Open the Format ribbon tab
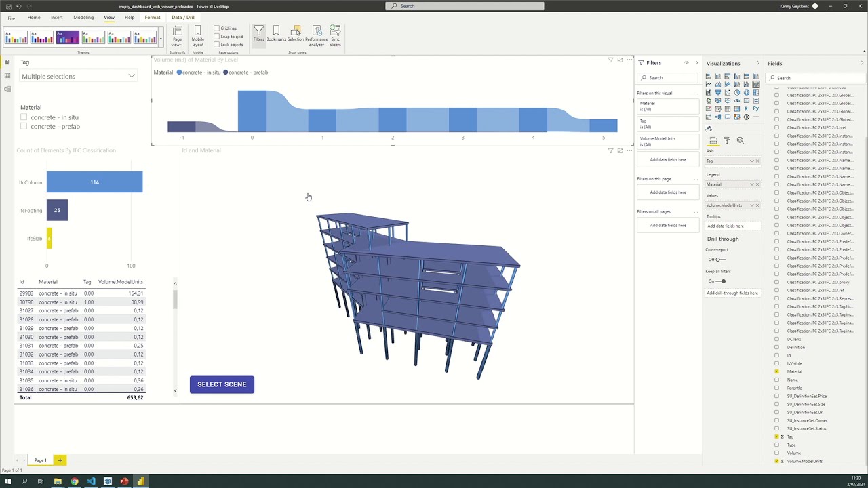The image size is (868, 488). click(153, 18)
